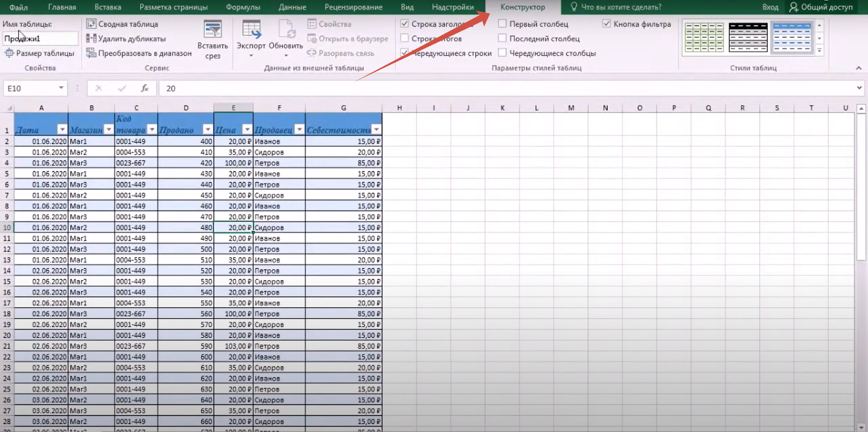The width and height of the screenshot is (868, 432).
Task: Switch to the Формулы tab
Action: (x=243, y=7)
